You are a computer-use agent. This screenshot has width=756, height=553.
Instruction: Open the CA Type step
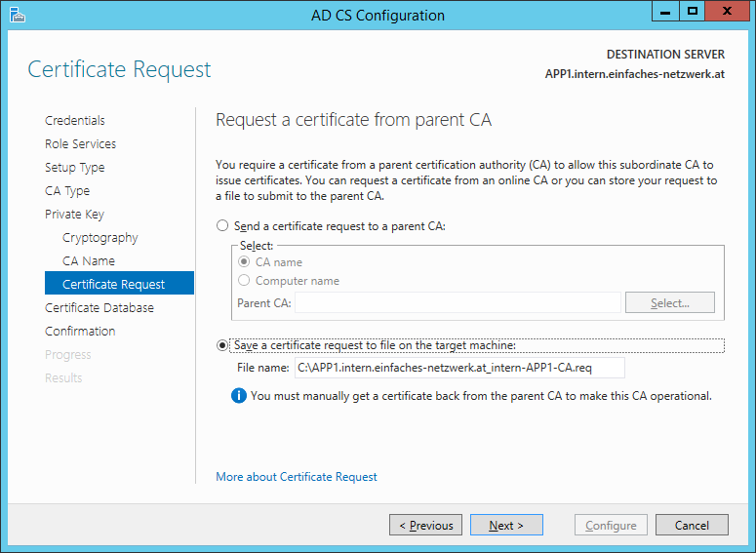[x=67, y=191]
